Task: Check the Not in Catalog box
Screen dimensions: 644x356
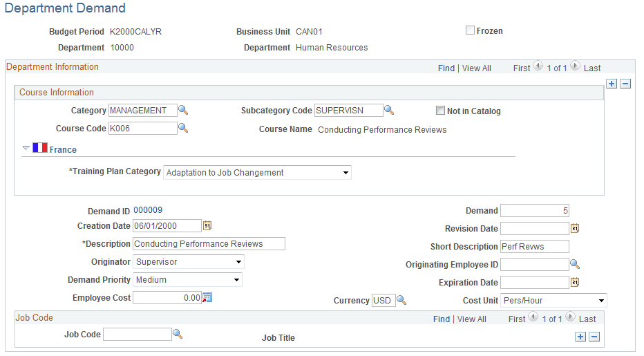Action: point(440,111)
